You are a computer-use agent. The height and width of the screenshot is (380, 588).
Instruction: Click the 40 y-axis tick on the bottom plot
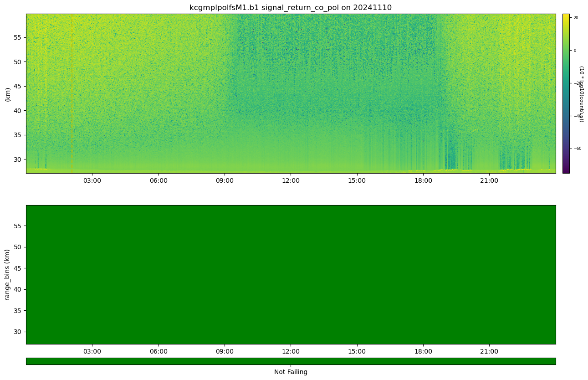click(18, 289)
